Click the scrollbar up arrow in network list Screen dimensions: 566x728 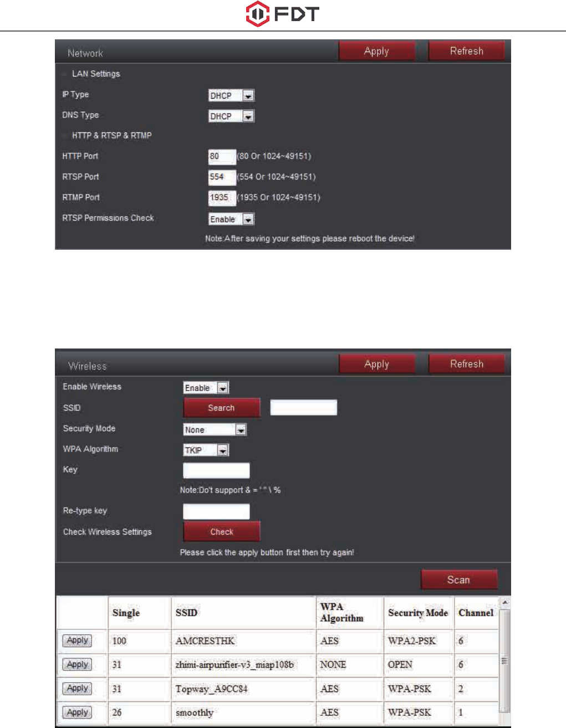(x=504, y=602)
